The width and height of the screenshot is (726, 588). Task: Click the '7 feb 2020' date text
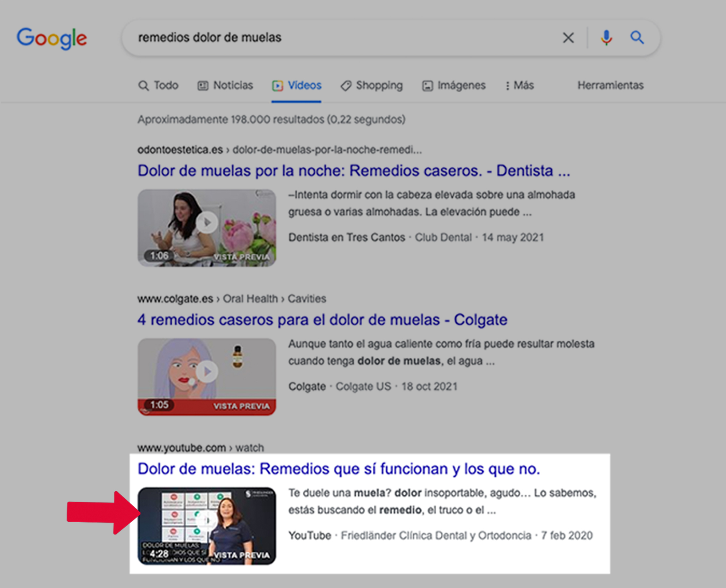pos(567,536)
